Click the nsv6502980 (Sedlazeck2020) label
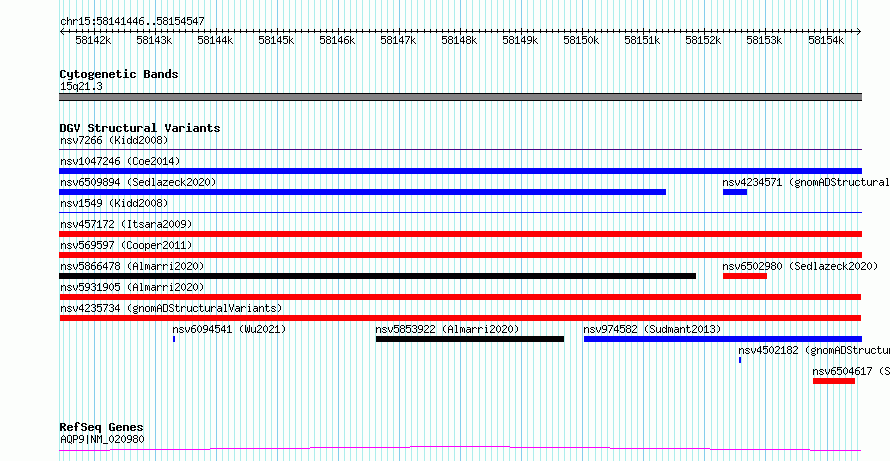The height and width of the screenshot is (461, 890). [800, 266]
